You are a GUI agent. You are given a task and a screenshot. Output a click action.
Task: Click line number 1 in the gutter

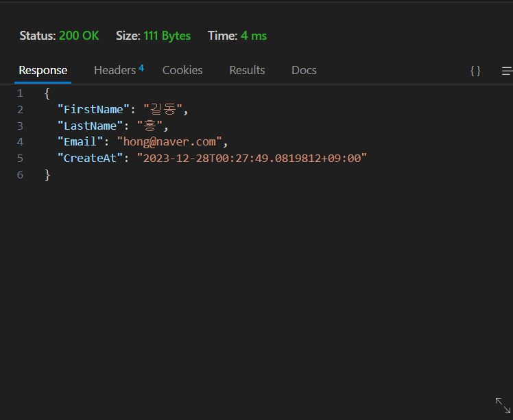(x=20, y=93)
